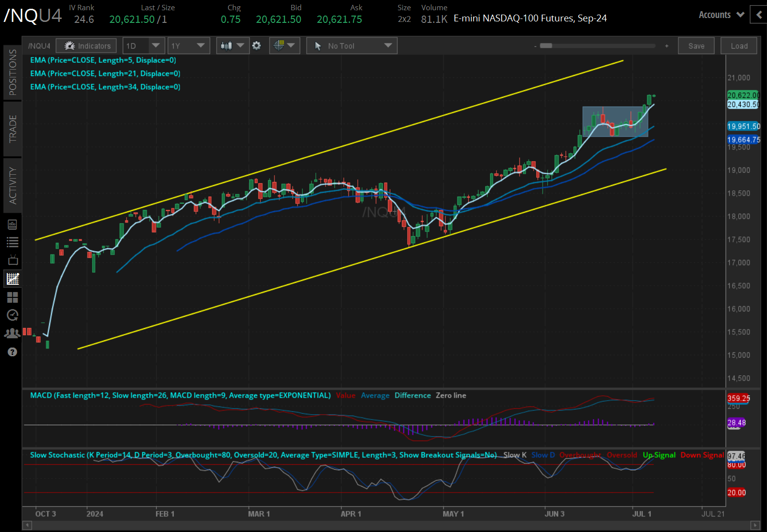Select the EMA Length=5 indicator label

103,60
